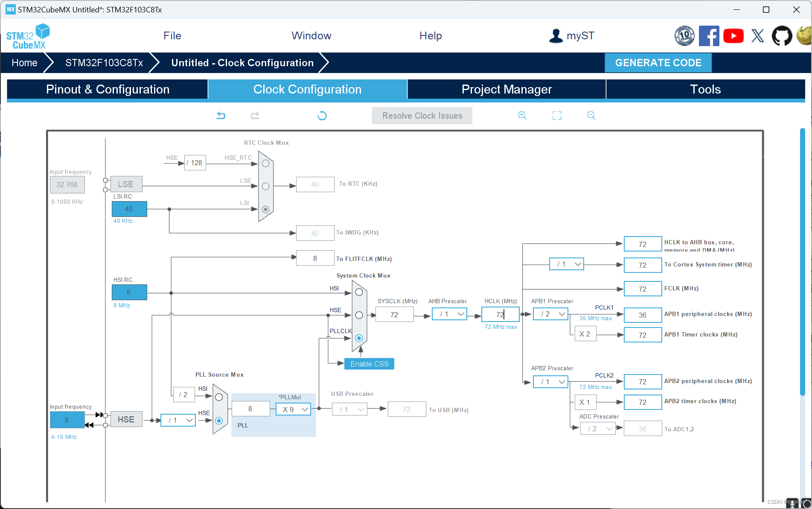Zoom in on the clock diagram
Image resolution: width=812 pixels, height=509 pixels.
pyautogui.click(x=522, y=115)
